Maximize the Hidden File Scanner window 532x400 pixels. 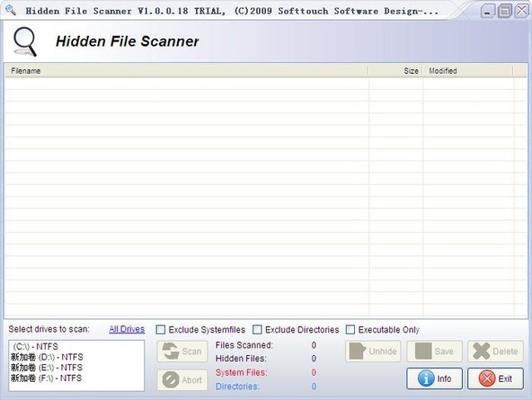click(505, 11)
